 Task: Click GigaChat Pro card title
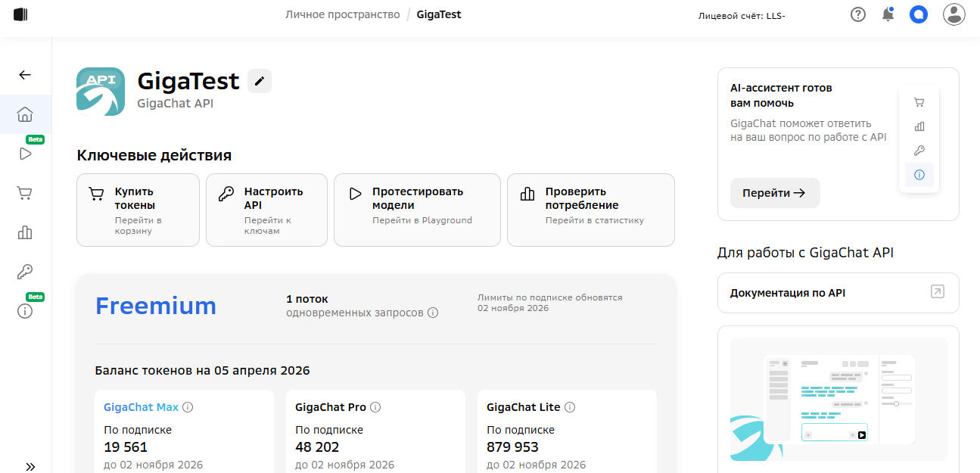(331, 407)
